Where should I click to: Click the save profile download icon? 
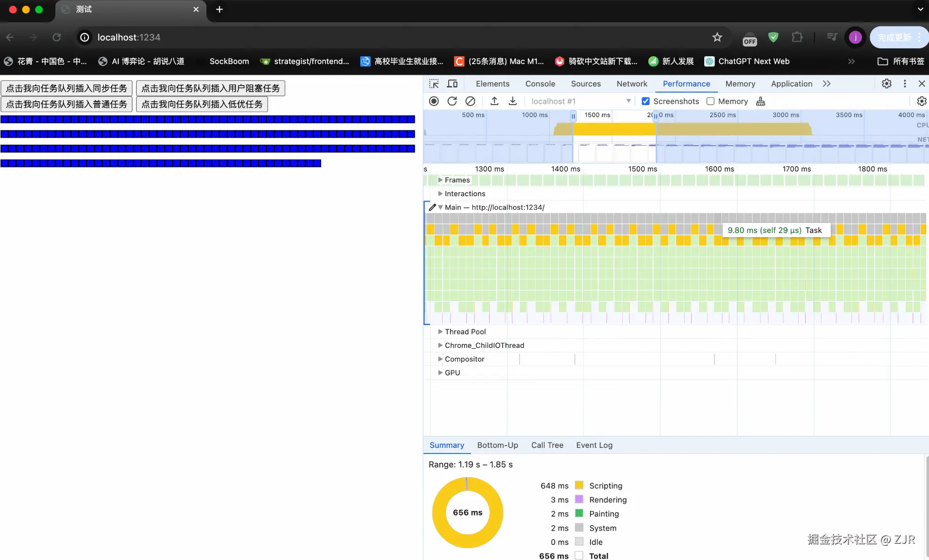tap(512, 101)
